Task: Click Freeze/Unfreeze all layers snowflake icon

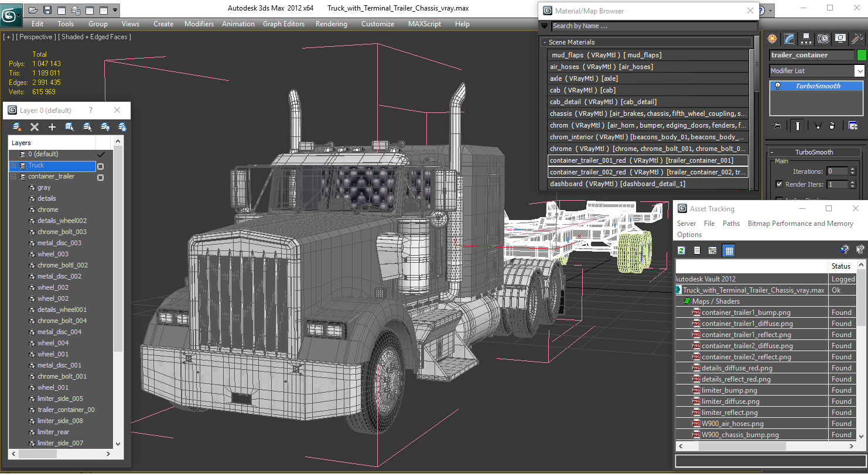Action: pos(122,127)
